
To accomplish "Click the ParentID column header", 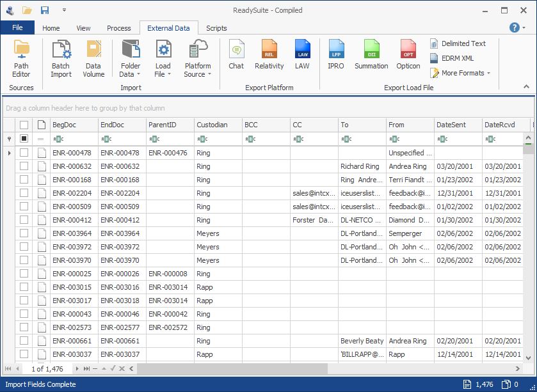I will click(x=170, y=125).
